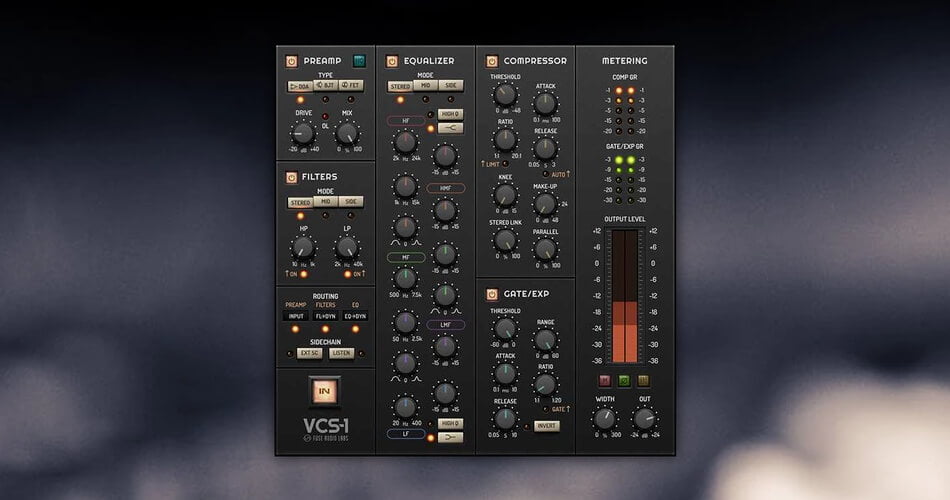Click the LMF band label

[x=446, y=325]
